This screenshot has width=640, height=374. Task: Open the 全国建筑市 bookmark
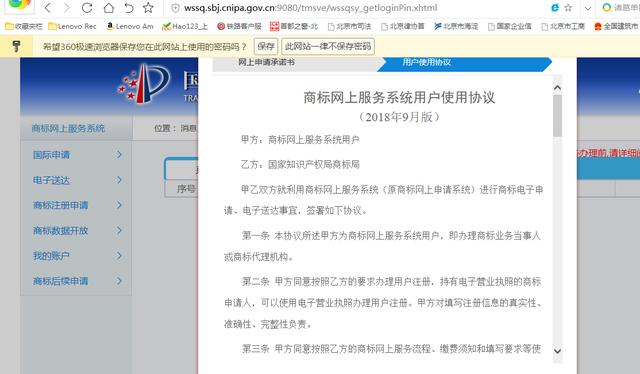616,26
